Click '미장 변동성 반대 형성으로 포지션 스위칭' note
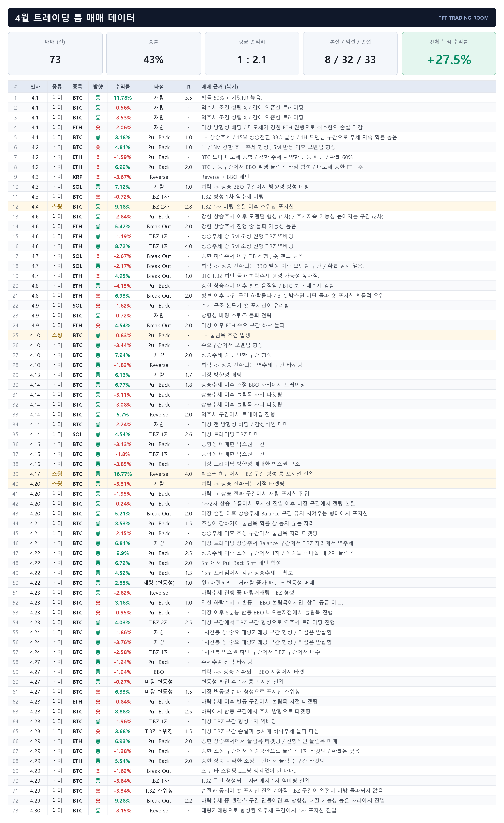This screenshot has height=823, width=504. point(250,692)
